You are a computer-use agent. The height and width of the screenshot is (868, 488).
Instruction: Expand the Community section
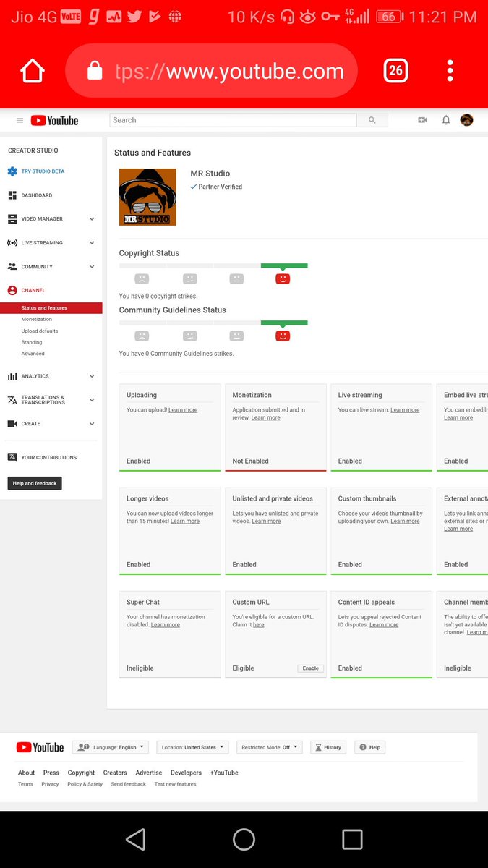(x=92, y=267)
